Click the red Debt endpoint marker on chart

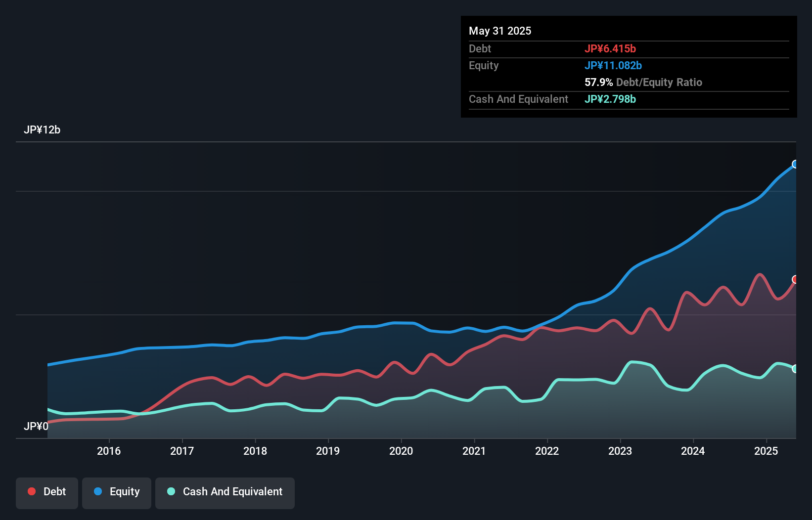click(x=795, y=280)
